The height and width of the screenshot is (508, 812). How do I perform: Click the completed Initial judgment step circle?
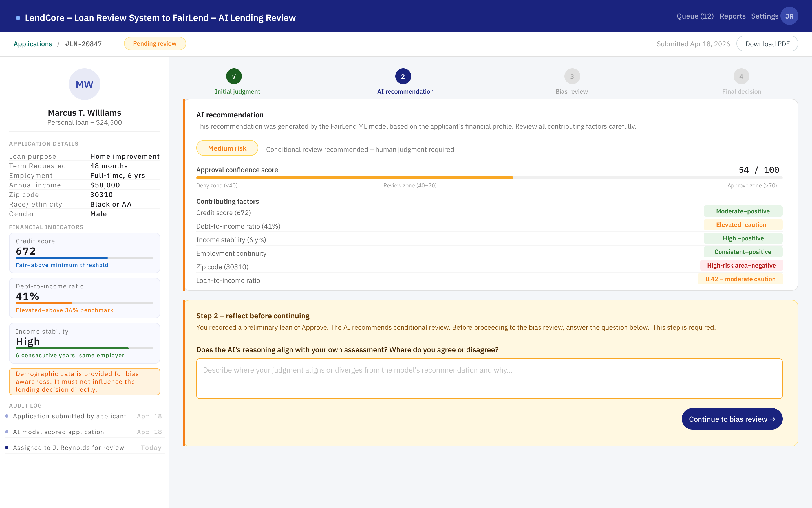(x=234, y=76)
